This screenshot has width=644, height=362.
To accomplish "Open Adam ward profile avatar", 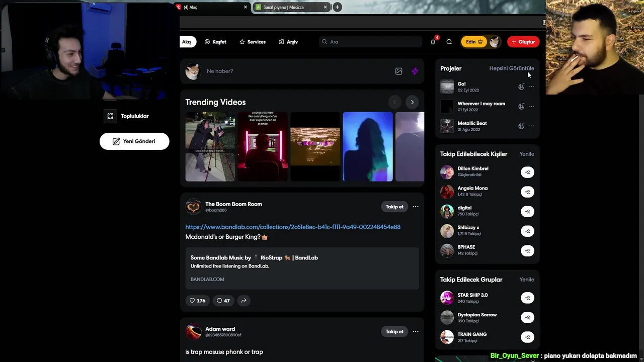I will pos(193,332).
